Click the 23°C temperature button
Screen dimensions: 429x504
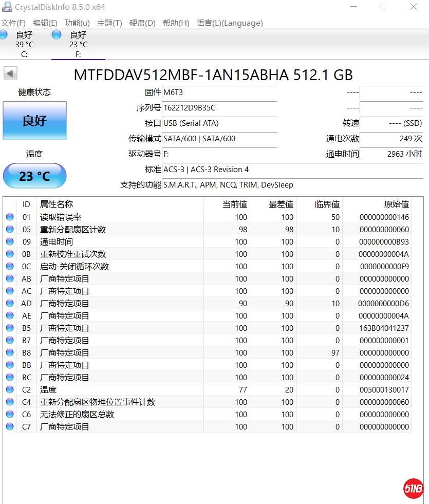(34, 176)
